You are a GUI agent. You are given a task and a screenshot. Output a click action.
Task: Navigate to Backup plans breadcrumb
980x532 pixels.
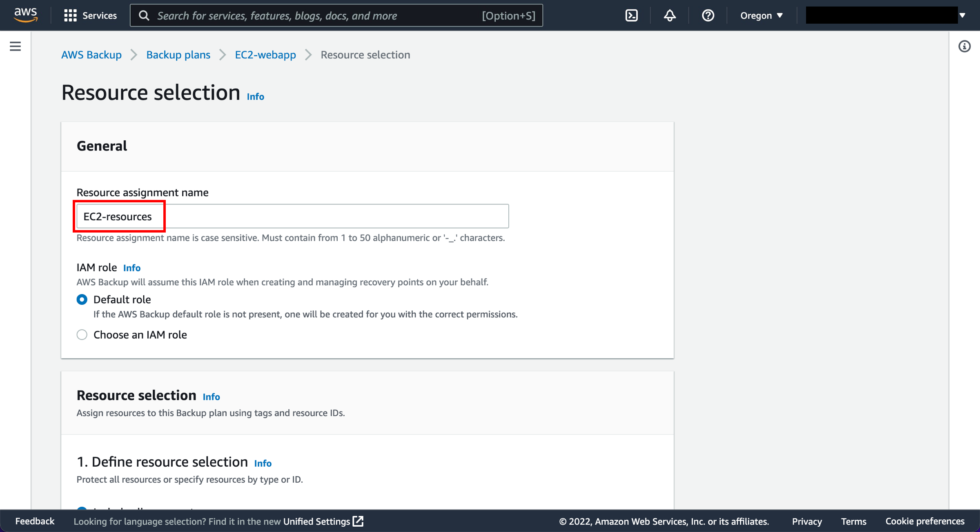(x=178, y=55)
